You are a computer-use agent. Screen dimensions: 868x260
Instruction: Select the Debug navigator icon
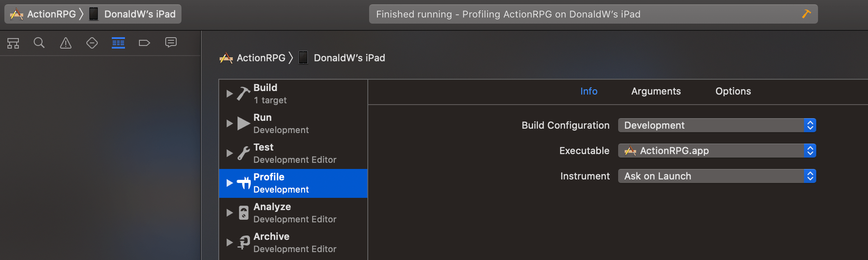(x=118, y=43)
